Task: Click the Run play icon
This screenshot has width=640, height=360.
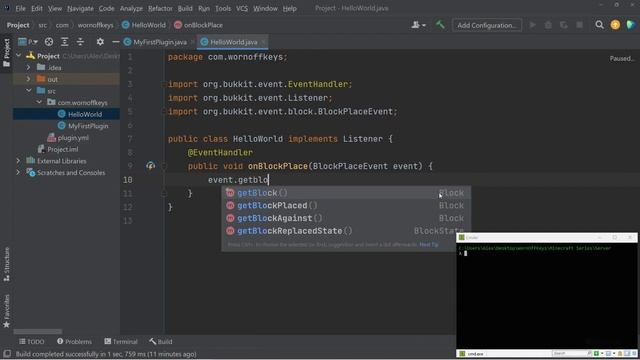Action: (533, 25)
